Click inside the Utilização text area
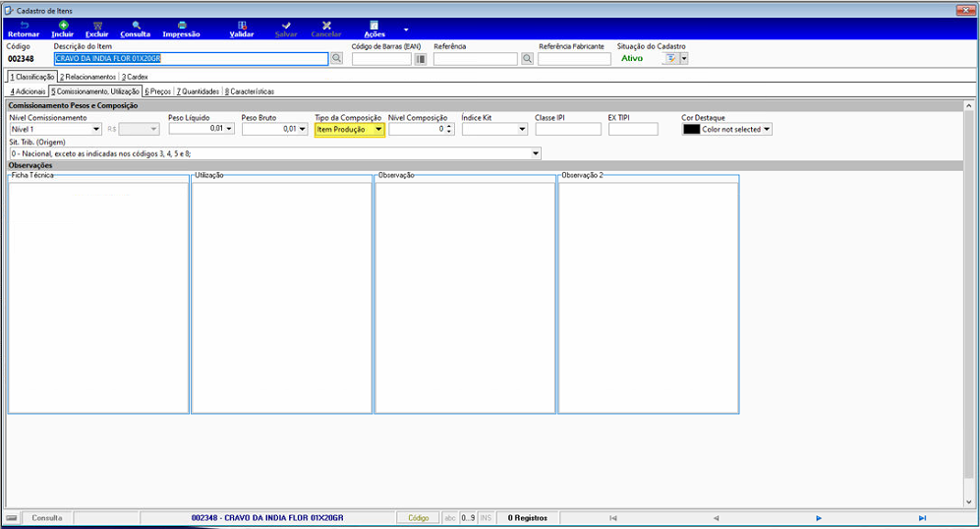 pos(282,297)
